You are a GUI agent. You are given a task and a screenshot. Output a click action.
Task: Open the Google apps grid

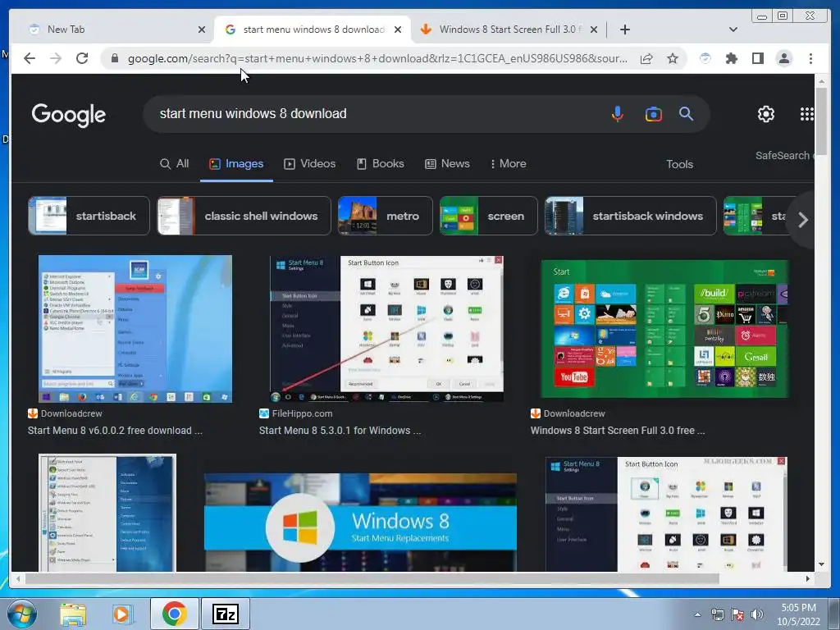pos(807,113)
